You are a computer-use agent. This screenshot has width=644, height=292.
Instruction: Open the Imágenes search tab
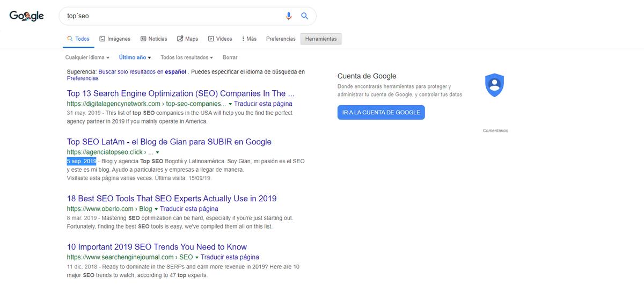(x=115, y=39)
